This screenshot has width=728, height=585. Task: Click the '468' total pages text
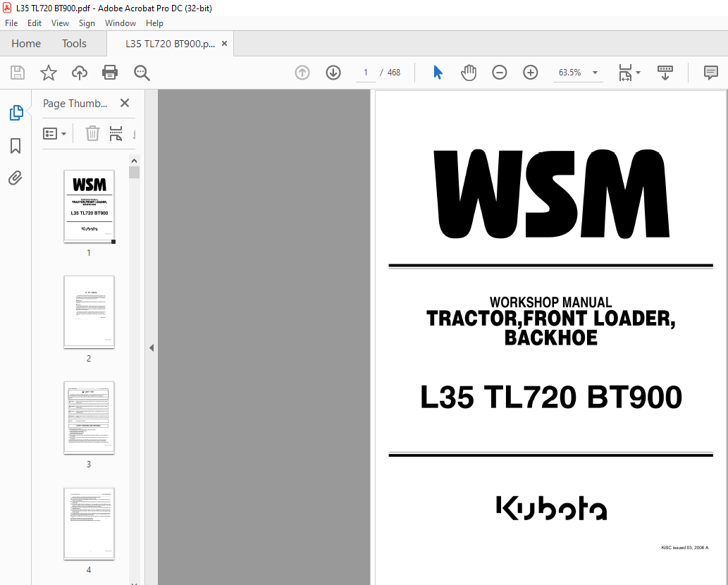[394, 73]
